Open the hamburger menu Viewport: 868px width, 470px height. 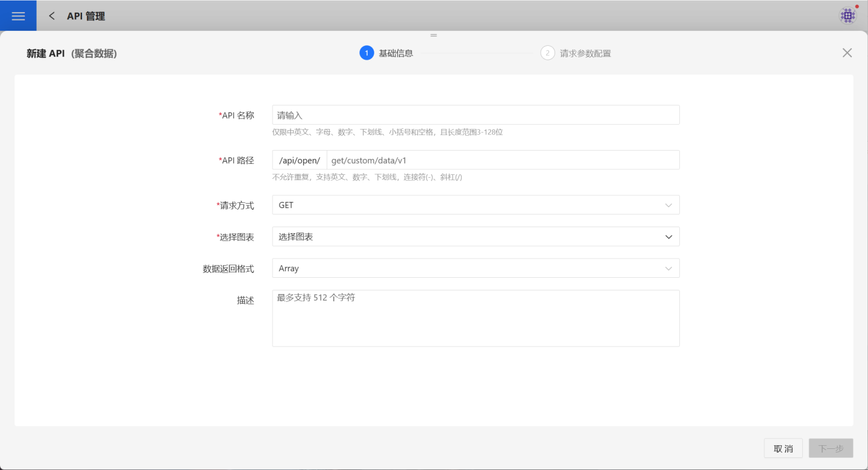coord(18,16)
